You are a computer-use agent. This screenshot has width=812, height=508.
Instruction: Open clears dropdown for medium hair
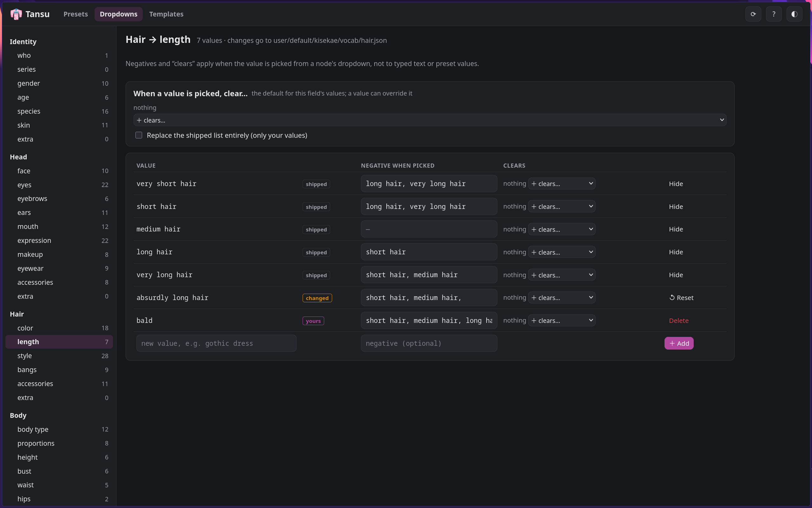[562, 229]
